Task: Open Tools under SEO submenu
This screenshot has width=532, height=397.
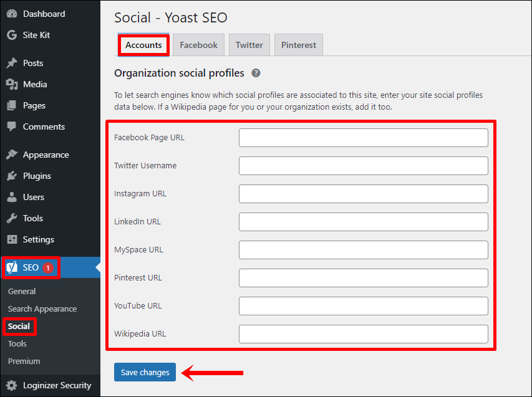Action: pyautogui.click(x=17, y=344)
